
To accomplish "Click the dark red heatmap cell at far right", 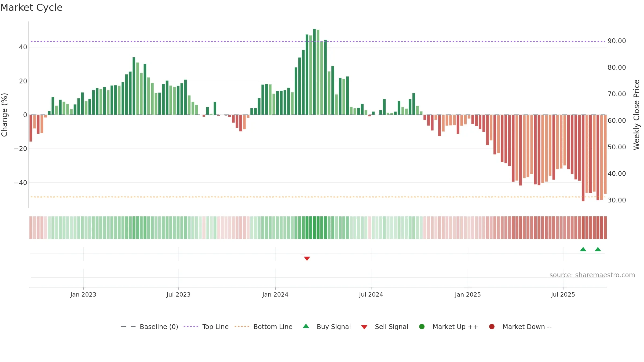I will (x=605, y=228).
